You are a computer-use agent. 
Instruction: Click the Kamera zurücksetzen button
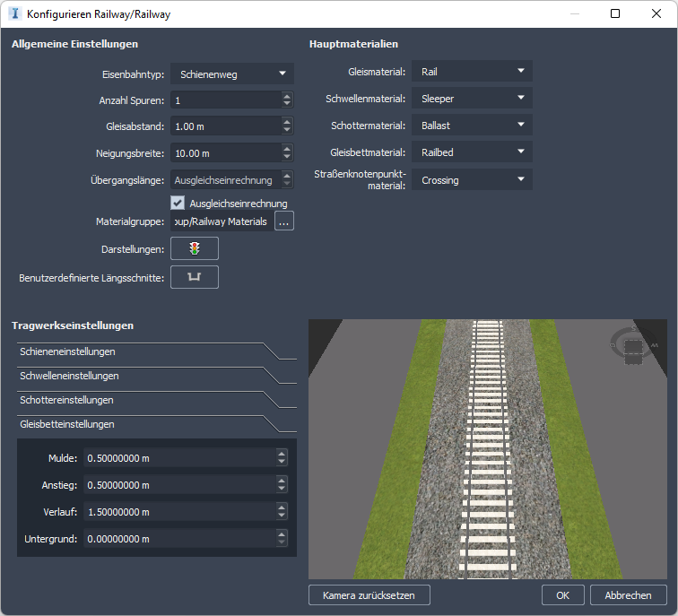click(369, 595)
